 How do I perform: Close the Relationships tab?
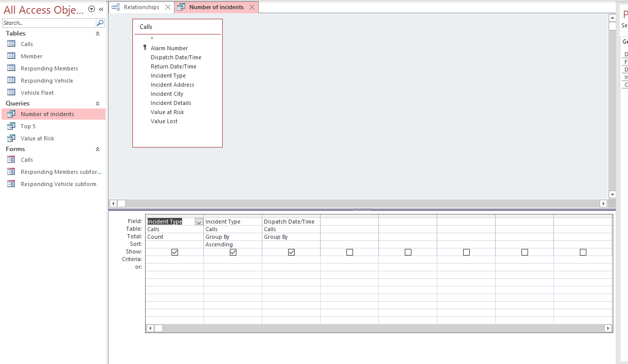[168, 7]
